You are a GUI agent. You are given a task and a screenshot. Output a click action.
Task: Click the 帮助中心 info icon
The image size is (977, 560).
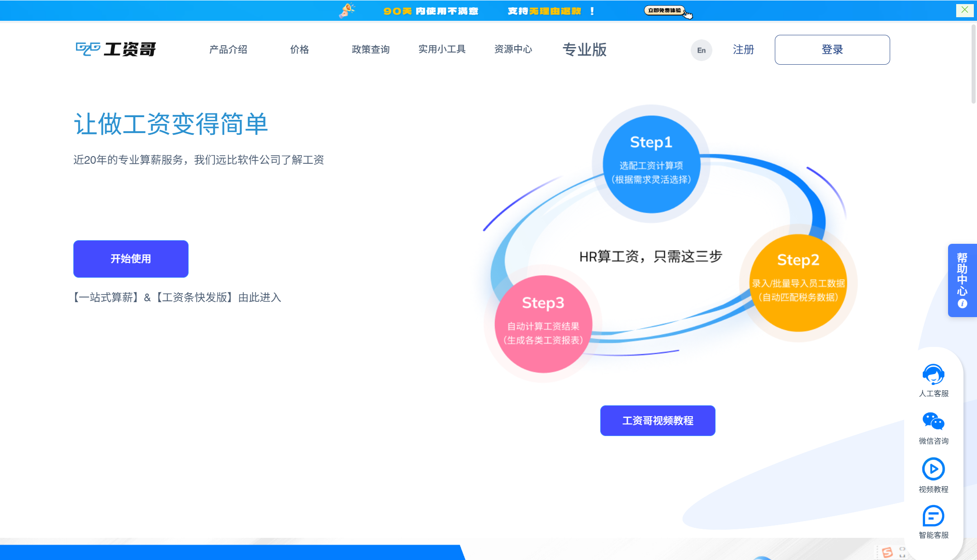[962, 303]
